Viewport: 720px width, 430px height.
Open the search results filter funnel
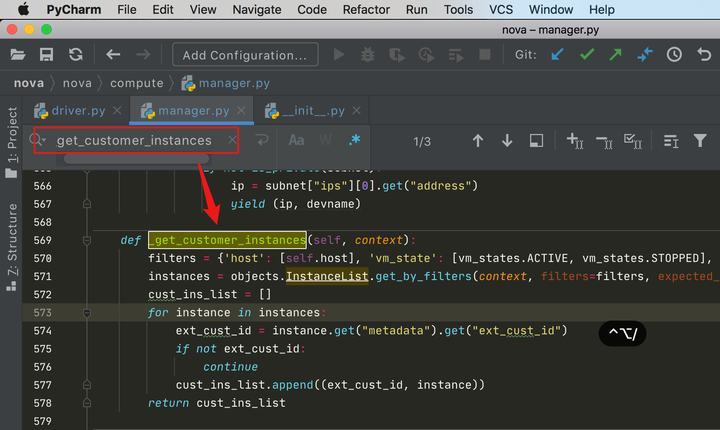(700, 141)
